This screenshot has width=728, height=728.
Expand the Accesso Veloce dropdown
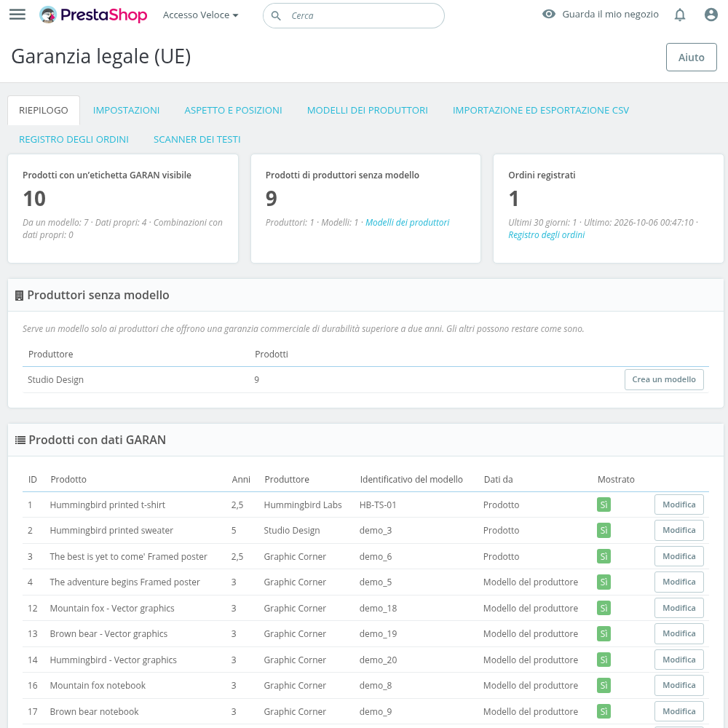point(201,15)
